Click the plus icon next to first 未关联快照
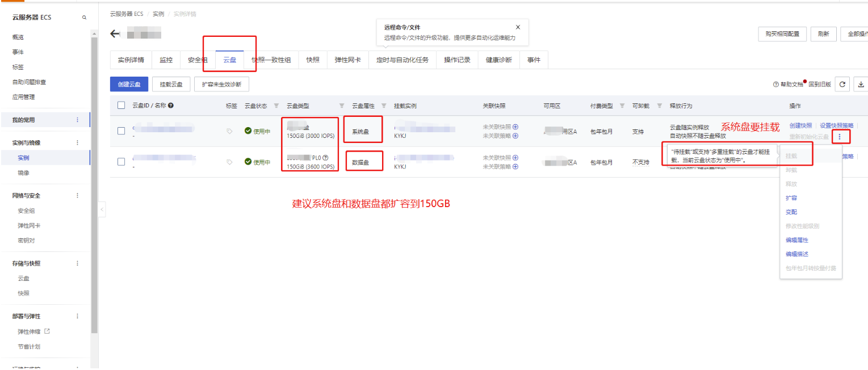This screenshot has width=868, height=370. (x=515, y=127)
